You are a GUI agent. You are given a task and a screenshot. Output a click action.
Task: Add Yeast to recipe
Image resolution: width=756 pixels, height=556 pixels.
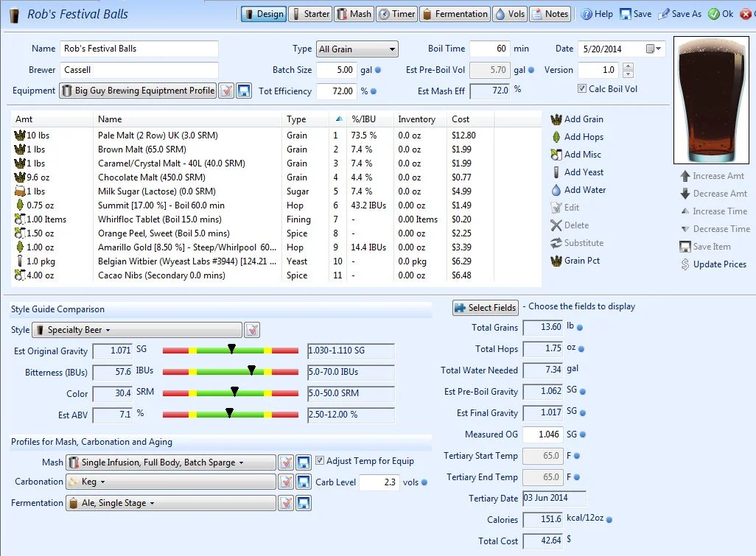(577, 172)
